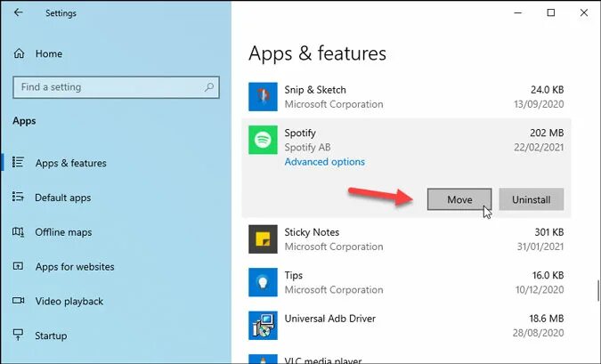Open Default apps settings page
This screenshot has width=601, height=364.
[x=63, y=198]
